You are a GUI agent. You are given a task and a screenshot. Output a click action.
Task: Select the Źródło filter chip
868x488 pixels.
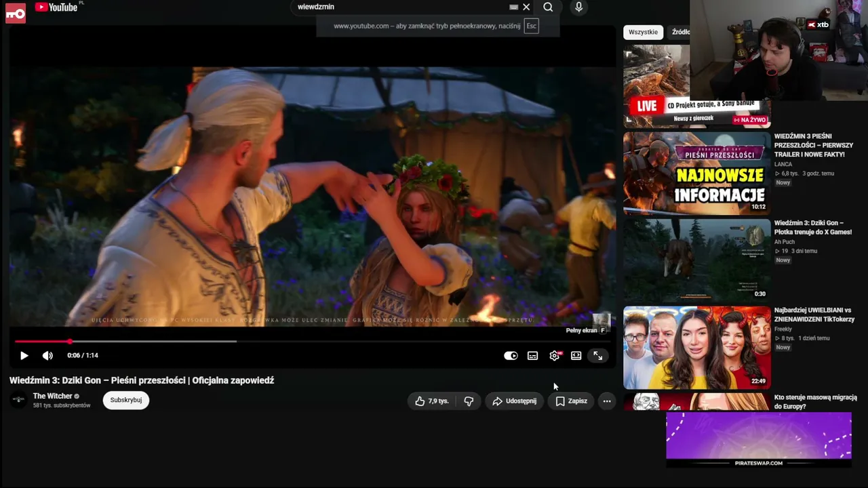click(x=680, y=32)
